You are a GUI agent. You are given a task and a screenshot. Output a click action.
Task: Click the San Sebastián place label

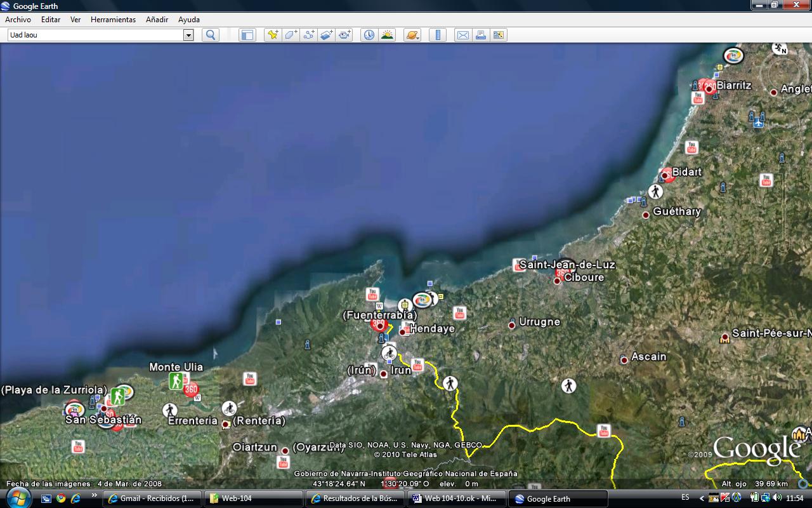pos(103,420)
